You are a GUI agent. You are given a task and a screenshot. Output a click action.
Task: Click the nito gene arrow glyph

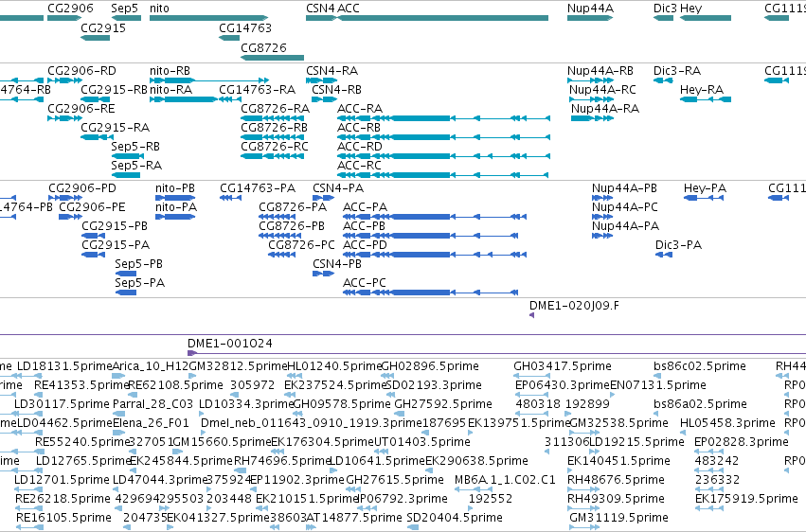pyautogui.click(x=208, y=18)
